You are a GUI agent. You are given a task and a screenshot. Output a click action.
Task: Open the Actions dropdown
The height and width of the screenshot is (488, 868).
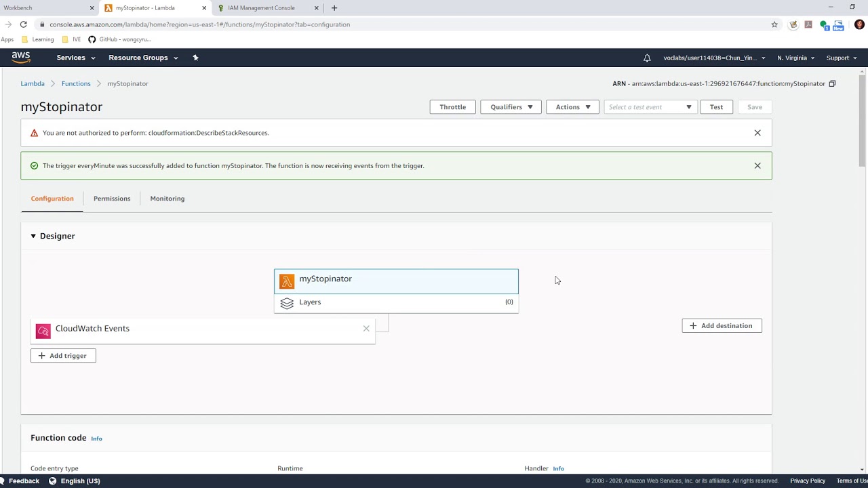click(x=572, y=107)
